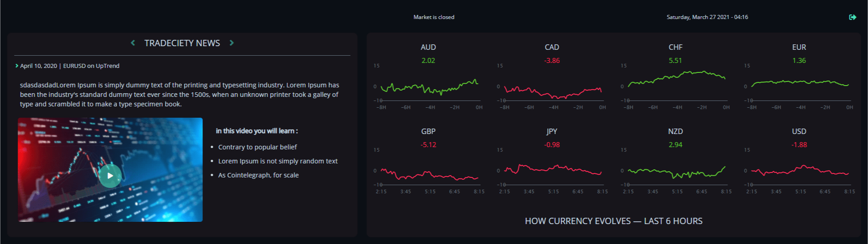Open the news video thumbnail image
Screen dimensions: 868x244
point(110,170)
